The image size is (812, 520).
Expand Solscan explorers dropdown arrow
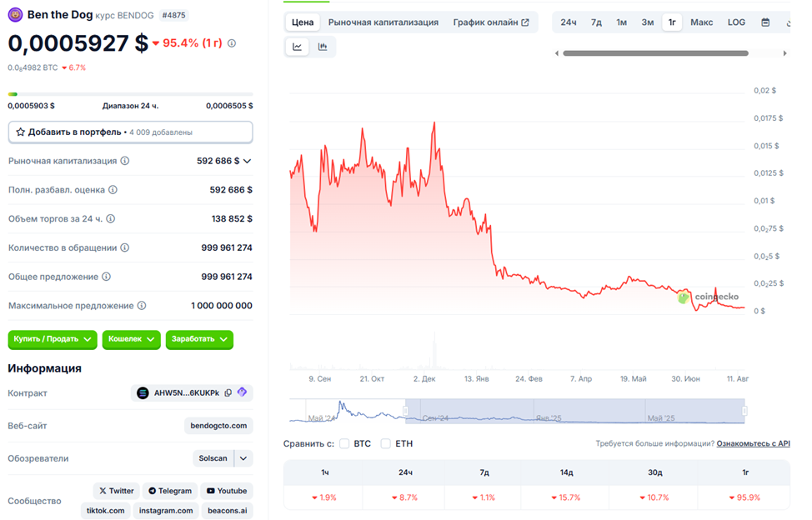[243, 458]
